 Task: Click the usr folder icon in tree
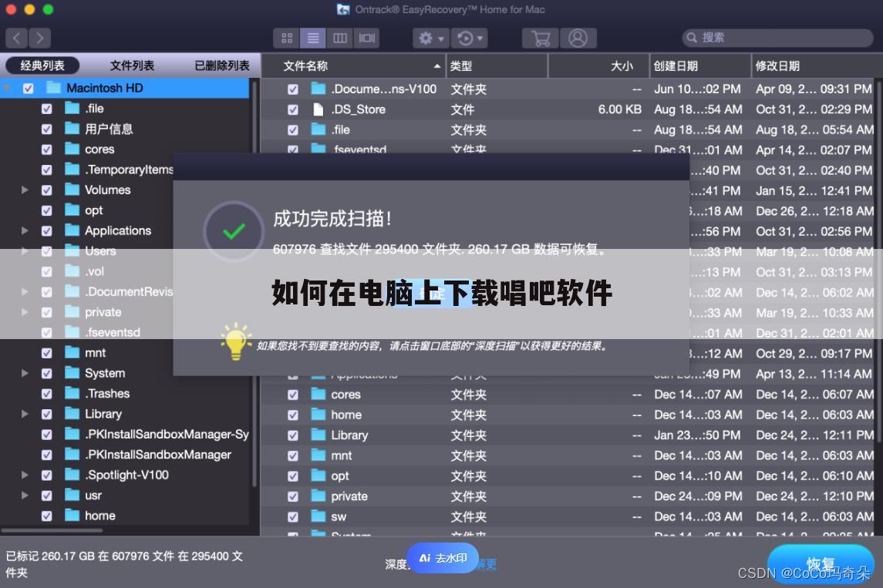point(72,495)
